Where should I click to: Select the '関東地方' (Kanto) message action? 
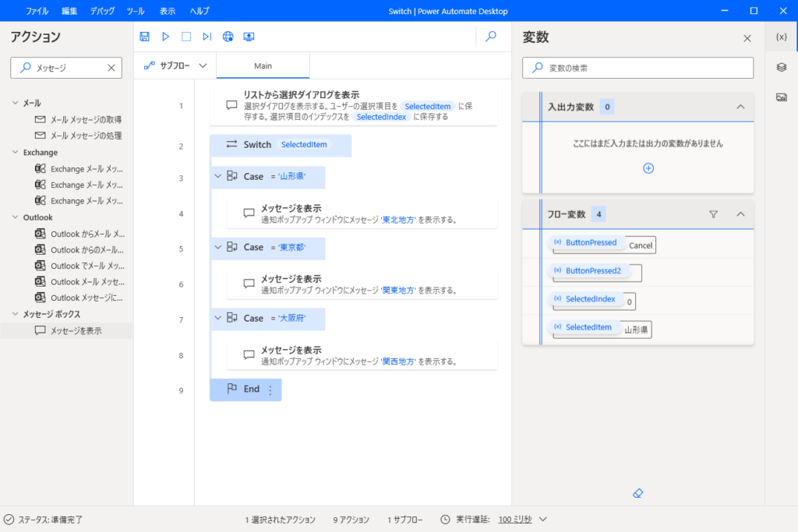(362, 284)
